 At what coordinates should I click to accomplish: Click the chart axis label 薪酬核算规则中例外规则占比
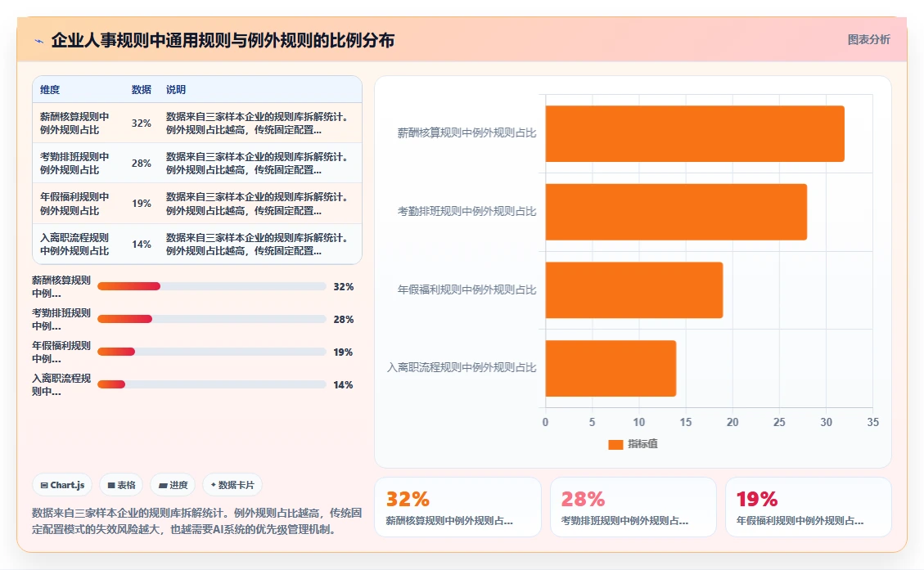[x=467, y=133]
